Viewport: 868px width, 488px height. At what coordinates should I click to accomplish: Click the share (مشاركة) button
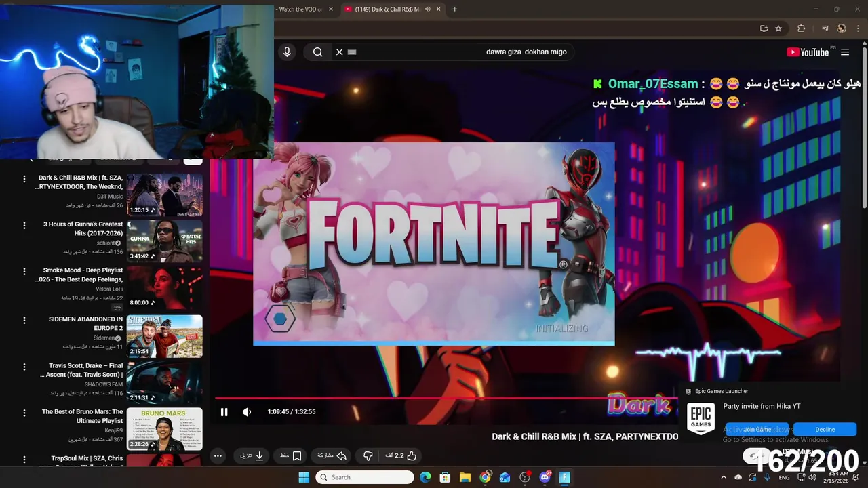pyautogui.click(x=332, y=456)
